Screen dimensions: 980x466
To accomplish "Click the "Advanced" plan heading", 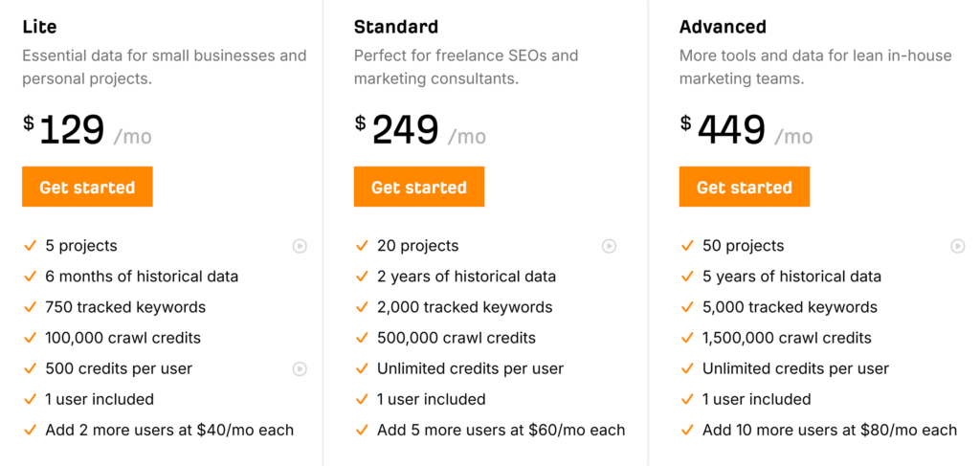I will 723,27.
